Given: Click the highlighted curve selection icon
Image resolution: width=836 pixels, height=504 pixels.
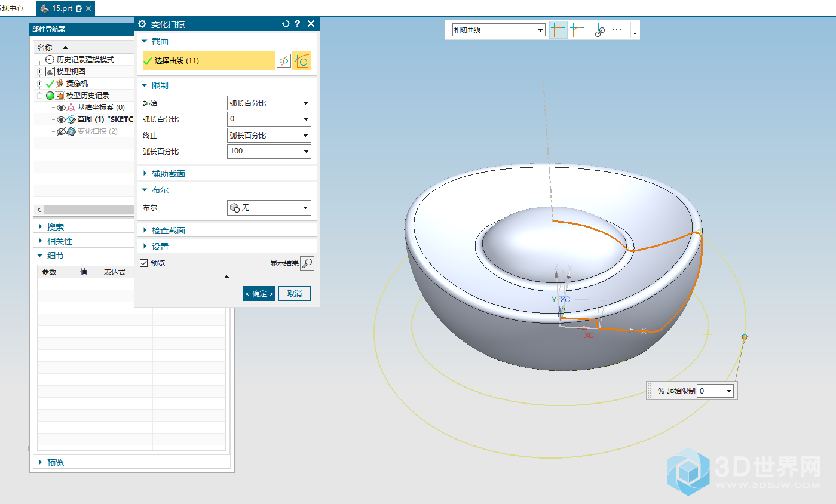Looking at the screenshot, I should (302, 61).
